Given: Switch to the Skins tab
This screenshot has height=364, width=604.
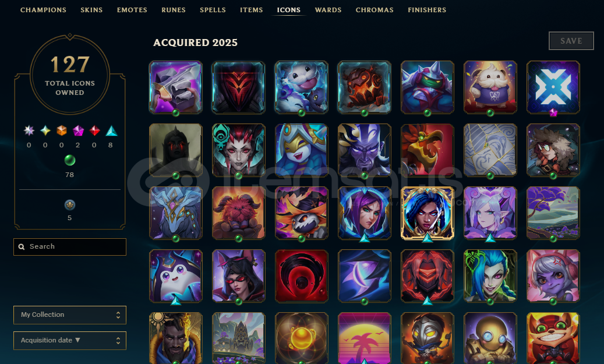Looking at the screenshot, I should coord(91,10).
